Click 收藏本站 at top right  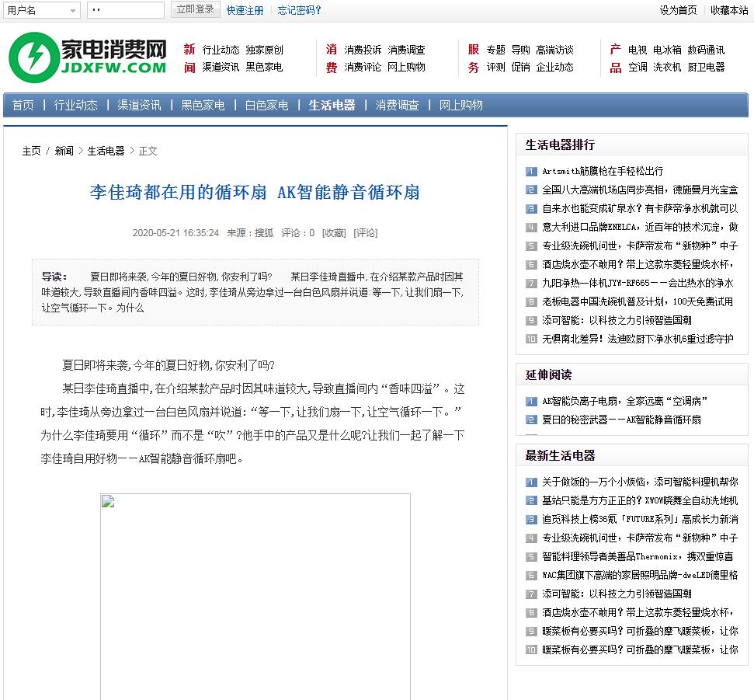[x=729, y=10]
